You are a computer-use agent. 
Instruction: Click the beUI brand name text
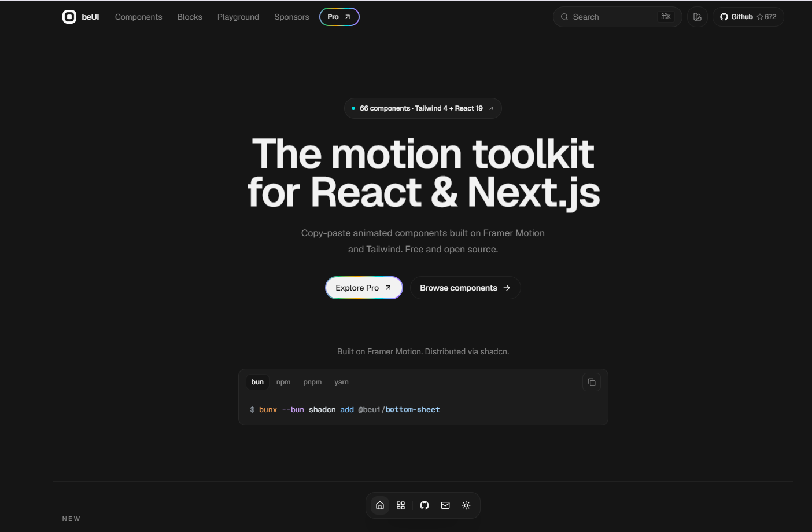90,17
